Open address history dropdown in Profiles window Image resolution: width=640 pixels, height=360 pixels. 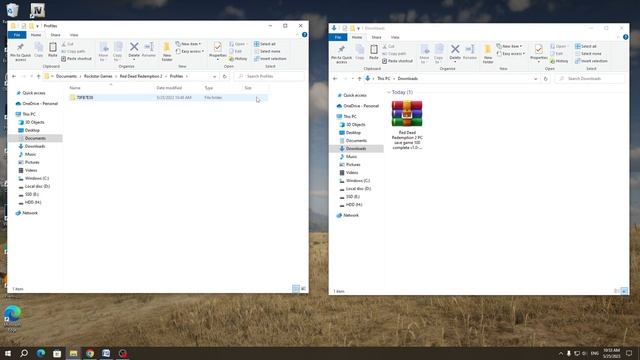pos(214,76)
